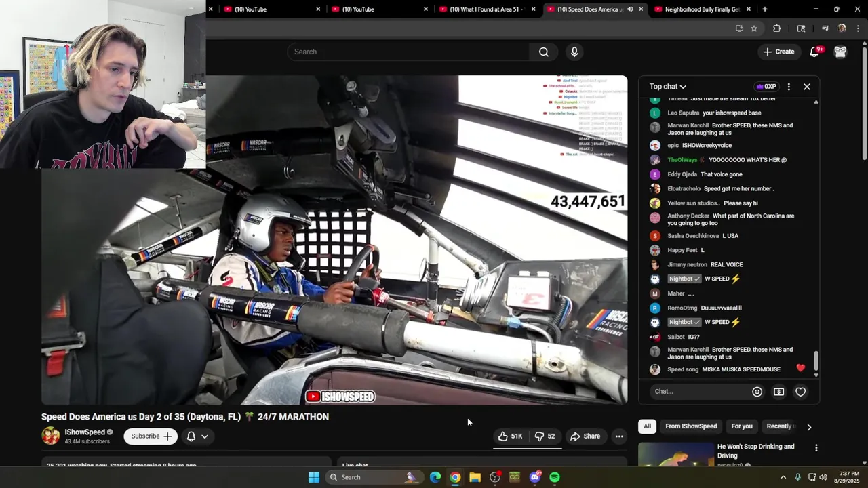Open the IShowSpeed channel name link
The height and width of the screenshot is (488, 868).
(x=85, y=432)
